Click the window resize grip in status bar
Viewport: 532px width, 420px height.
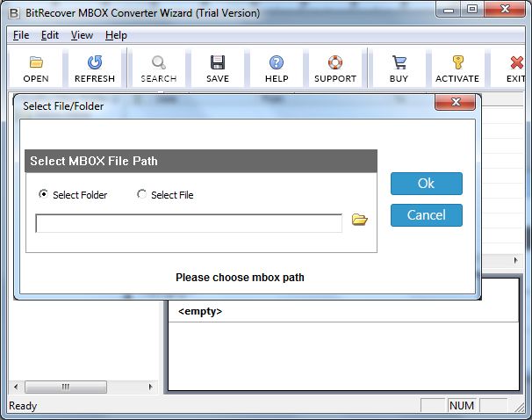point(520,407)
